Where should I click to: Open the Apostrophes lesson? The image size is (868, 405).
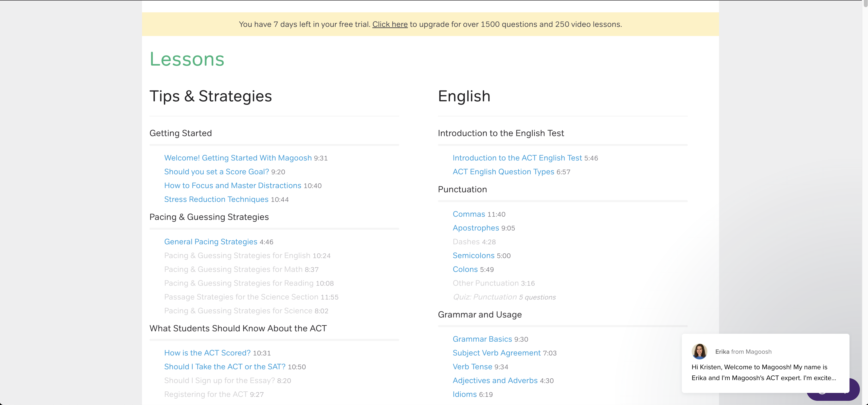pyautogui.click(x=475, y=228)
